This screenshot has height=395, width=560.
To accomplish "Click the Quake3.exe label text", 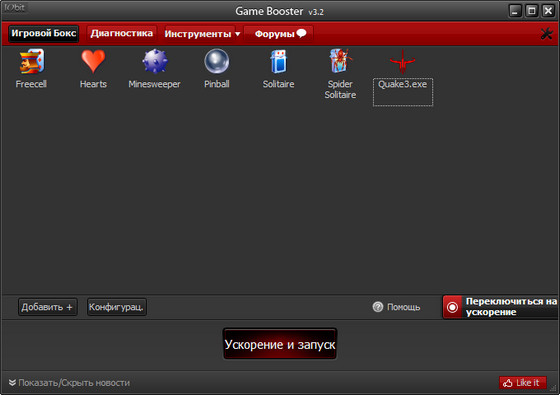I will pos(402,84).
